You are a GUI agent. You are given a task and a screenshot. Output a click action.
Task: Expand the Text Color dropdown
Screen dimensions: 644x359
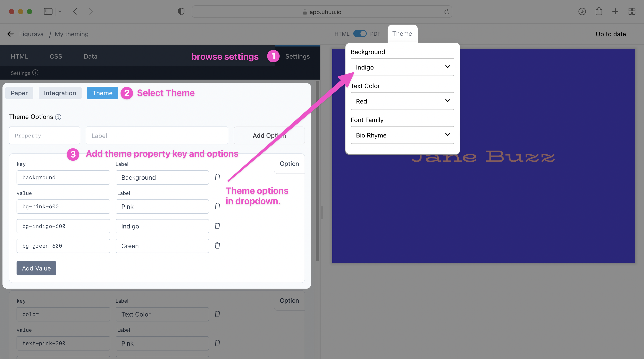pyautogui.click(x=447, y=101)
